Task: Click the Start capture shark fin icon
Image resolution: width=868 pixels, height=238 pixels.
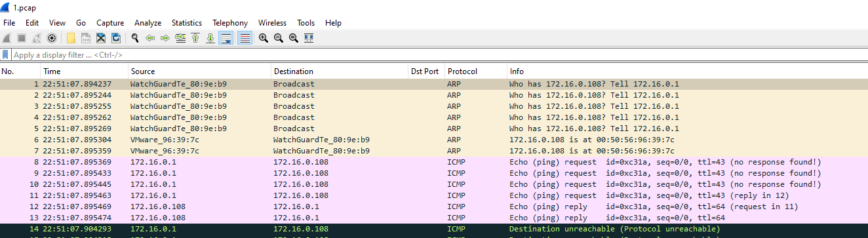Action: point(7,38)
